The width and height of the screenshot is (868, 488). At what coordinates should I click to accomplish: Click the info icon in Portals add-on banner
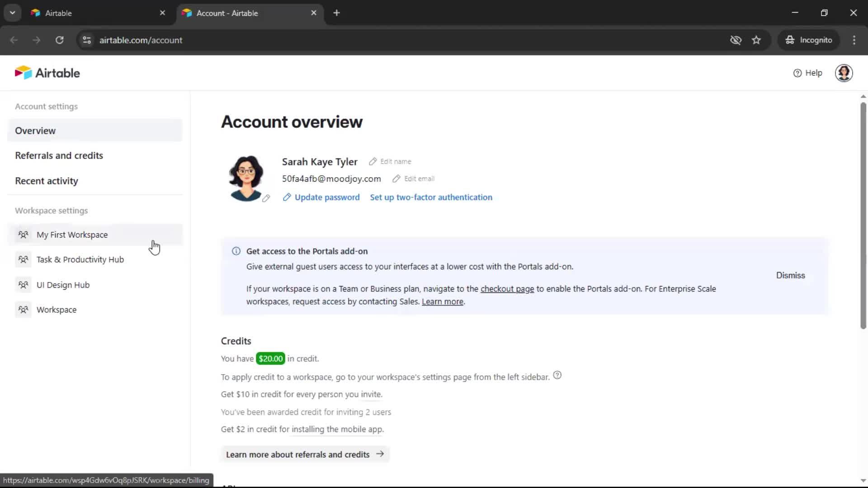pos(236,251)
